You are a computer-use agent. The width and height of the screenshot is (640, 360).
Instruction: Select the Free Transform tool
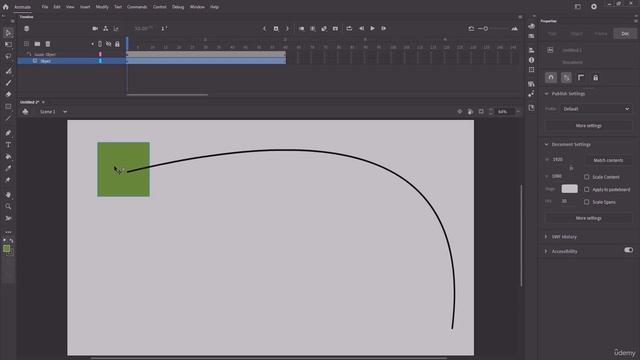8,44
